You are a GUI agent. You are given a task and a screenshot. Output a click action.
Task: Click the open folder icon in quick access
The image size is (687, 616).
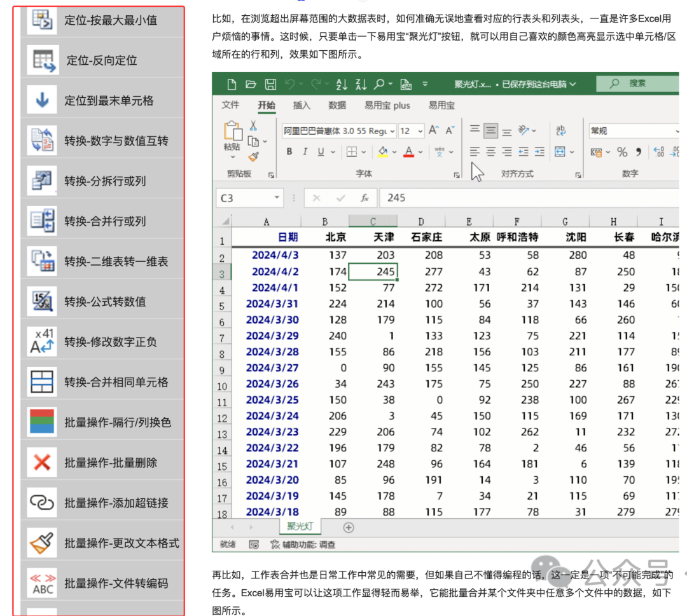pos(251,84)
